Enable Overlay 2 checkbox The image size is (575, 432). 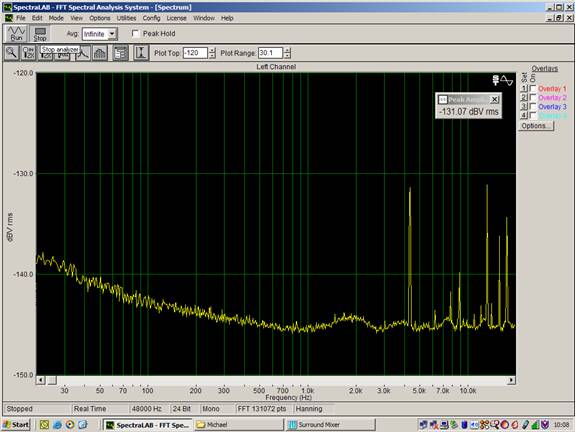click(x=533, y=98)
